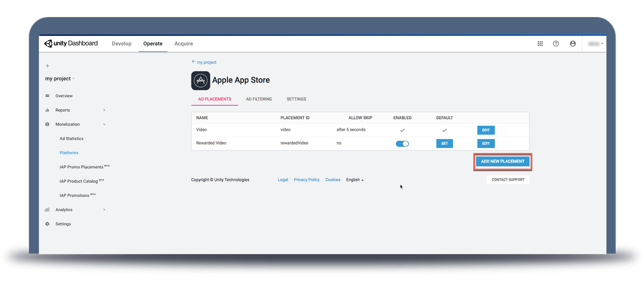
Task: Expand the Reports sidebar section
Action: tap(104, 110)
